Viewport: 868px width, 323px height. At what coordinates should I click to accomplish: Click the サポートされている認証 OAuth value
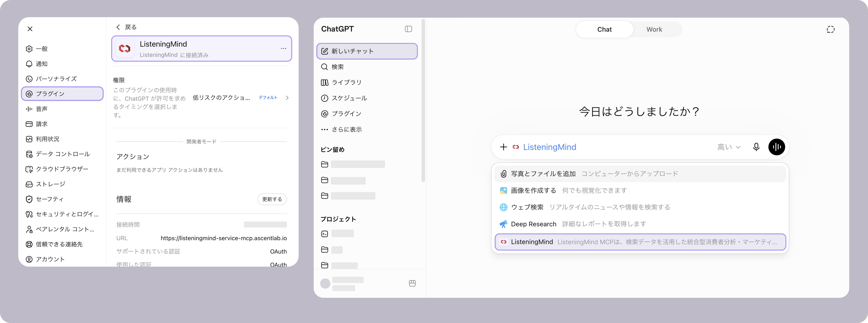tap(278, 252)
